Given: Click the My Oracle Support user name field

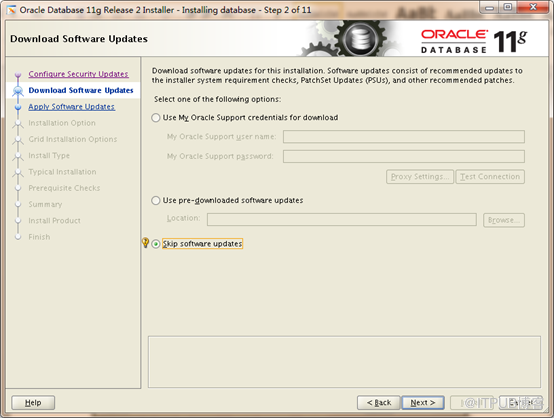Looking at the screenshot, I should (403, 137).
